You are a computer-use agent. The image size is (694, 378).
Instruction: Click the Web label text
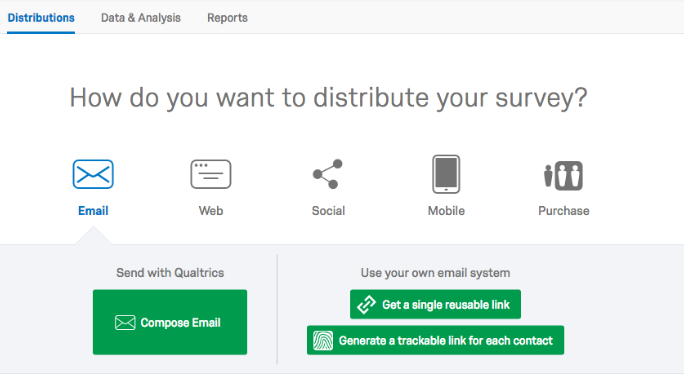(211, 211)
